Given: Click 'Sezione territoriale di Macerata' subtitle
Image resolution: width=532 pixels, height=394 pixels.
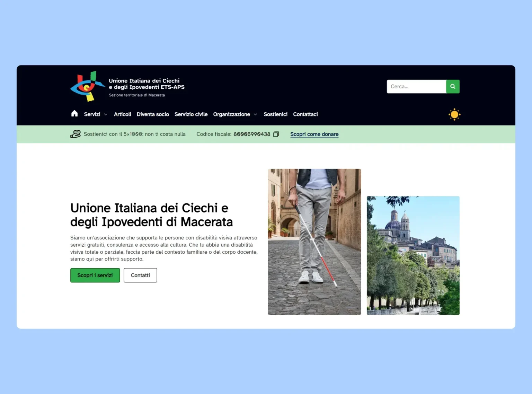Looking at the screenshot, I should pos(137,95).
